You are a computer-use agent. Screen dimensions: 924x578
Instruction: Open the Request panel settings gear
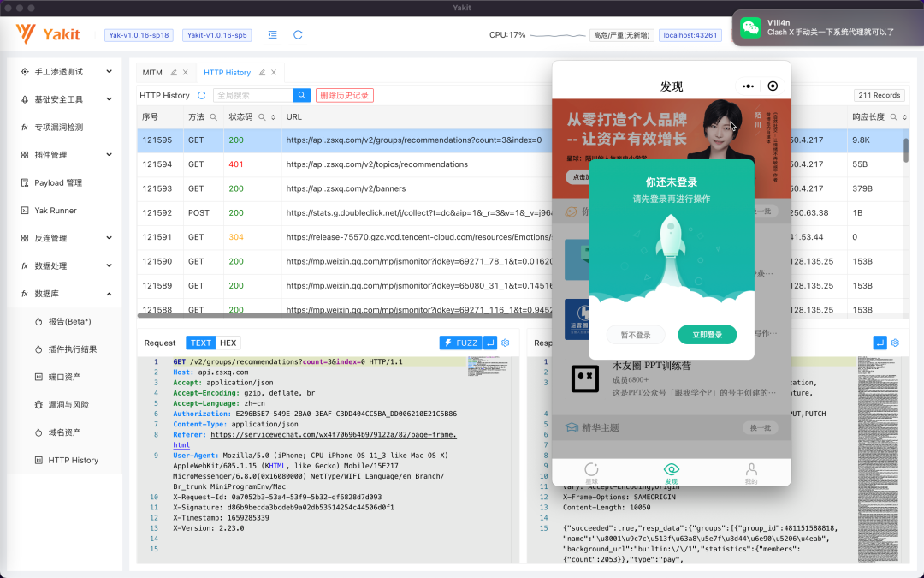tap(506, 343)
